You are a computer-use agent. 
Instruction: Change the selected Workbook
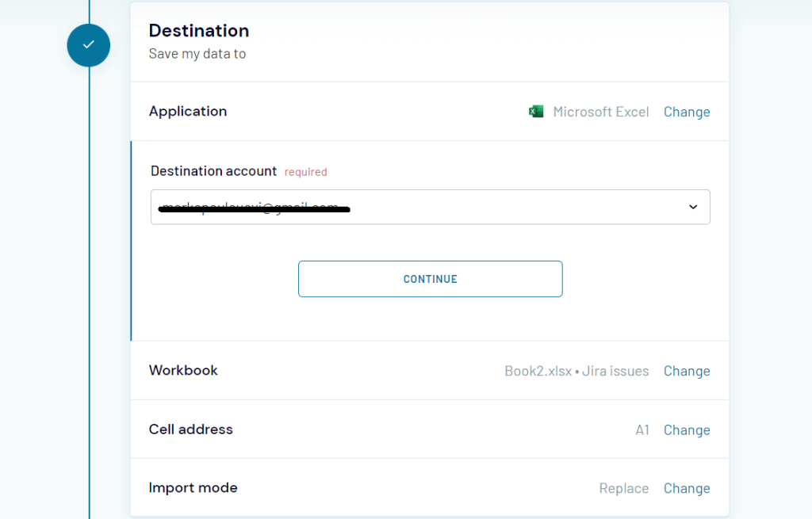[686, 370]
